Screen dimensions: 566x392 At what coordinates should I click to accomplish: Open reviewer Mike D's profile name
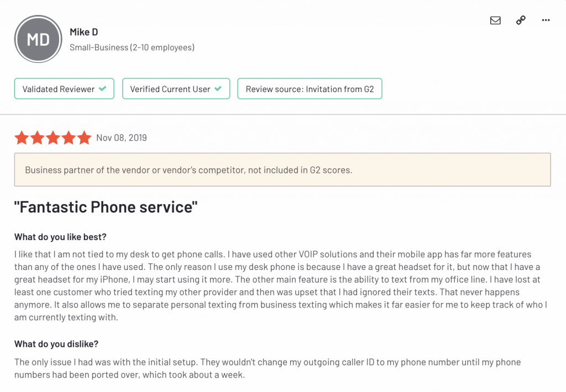(84, 32)
